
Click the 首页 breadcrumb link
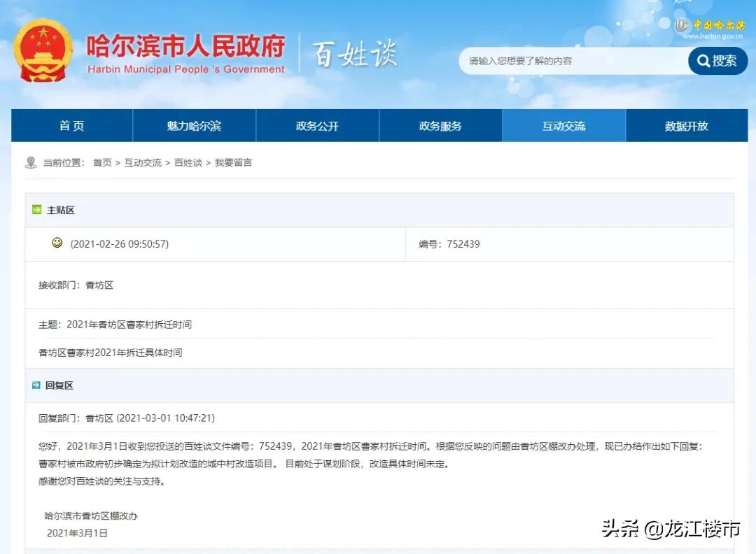pyautogui.click(x=102, y=162)
